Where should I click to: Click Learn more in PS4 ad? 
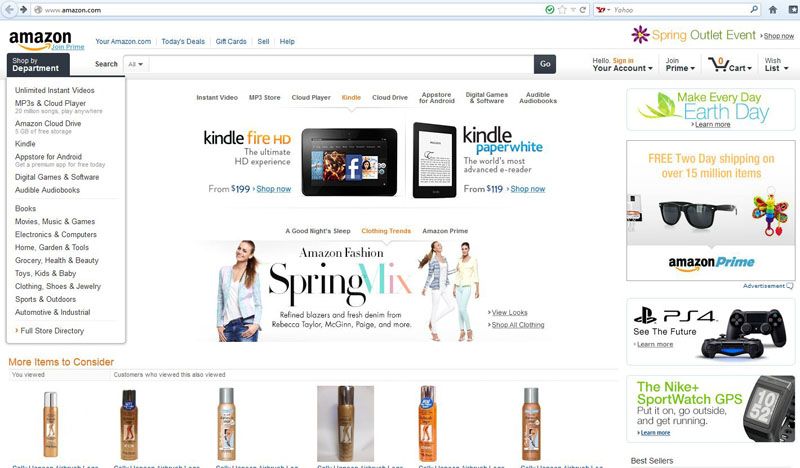point(655,344)
